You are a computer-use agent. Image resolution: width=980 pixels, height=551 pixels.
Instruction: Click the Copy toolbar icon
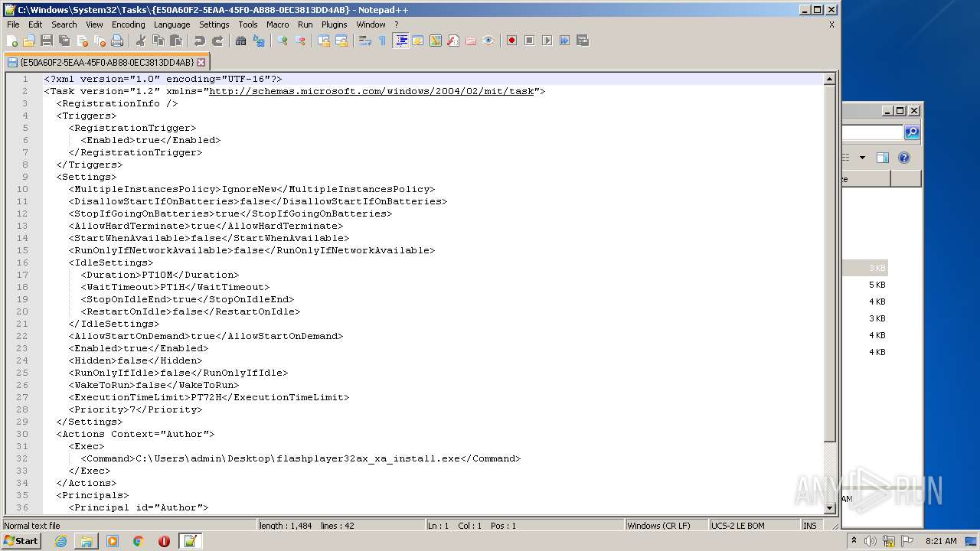(158, 41)
